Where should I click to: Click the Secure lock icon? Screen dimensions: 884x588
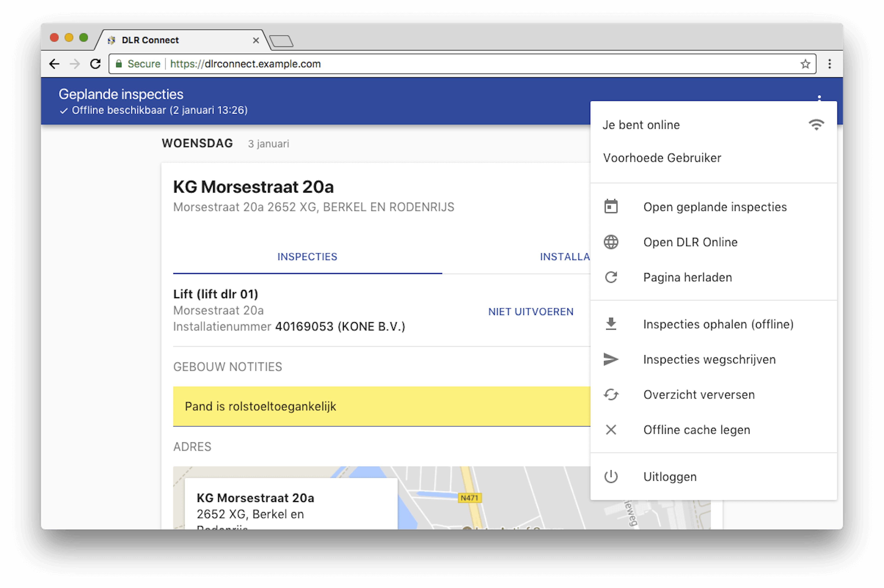[119, 64]
